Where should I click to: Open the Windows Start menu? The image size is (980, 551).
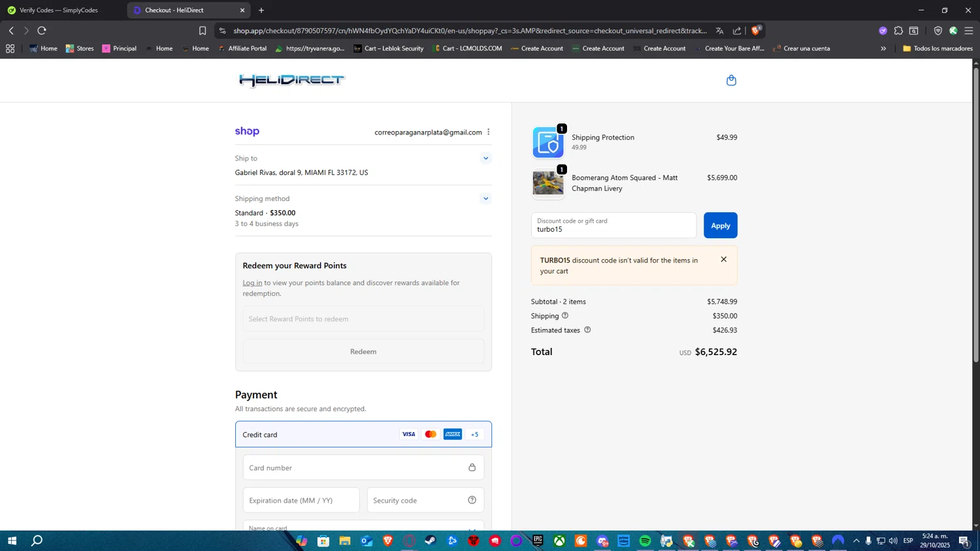(x=12, y=541)
